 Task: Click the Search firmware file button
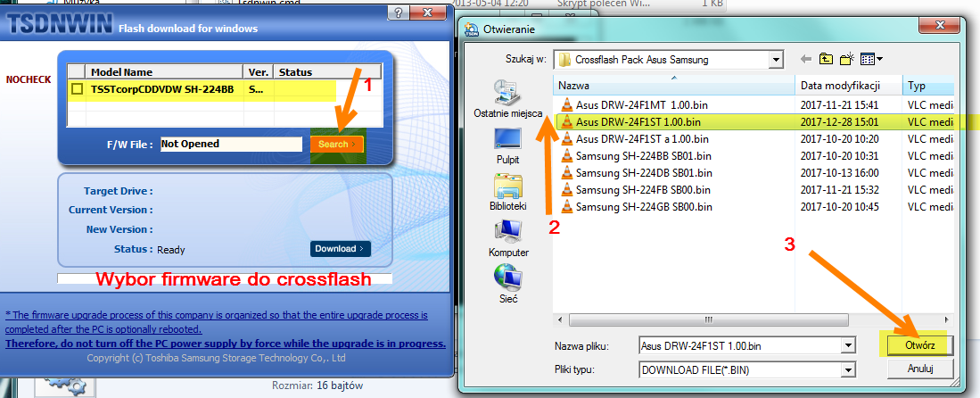[336, 144]
